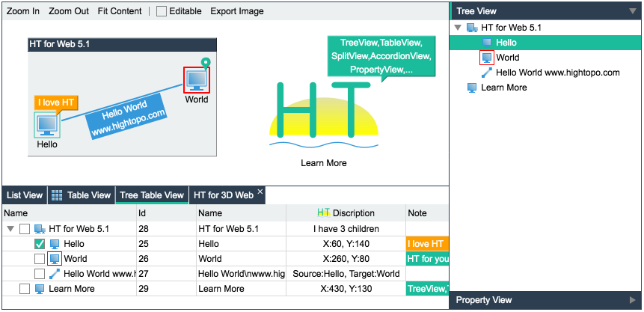
Task: Check the Learn More row checkbox
Action: click(25, 289)
